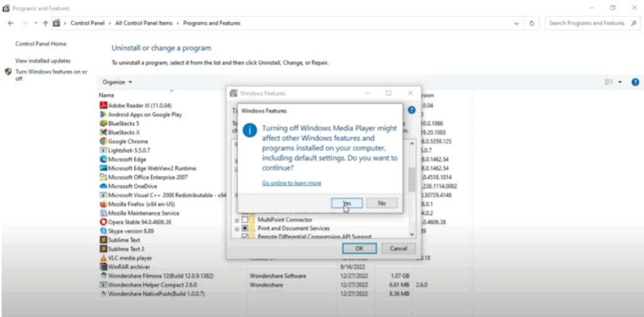Image resolution: width=644 pixels, height=317 pixels.
Task: Open help via the blue question mark icon
Action: [635, 82]
